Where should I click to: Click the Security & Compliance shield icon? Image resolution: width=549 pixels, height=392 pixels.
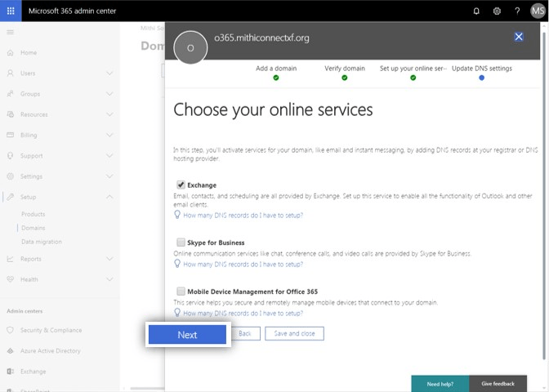point(10,330)
